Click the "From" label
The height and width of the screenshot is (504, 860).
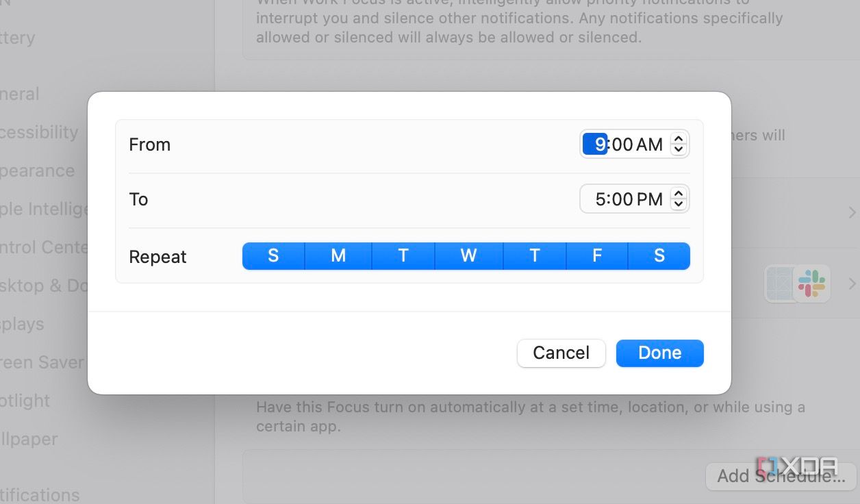(149, 144)
